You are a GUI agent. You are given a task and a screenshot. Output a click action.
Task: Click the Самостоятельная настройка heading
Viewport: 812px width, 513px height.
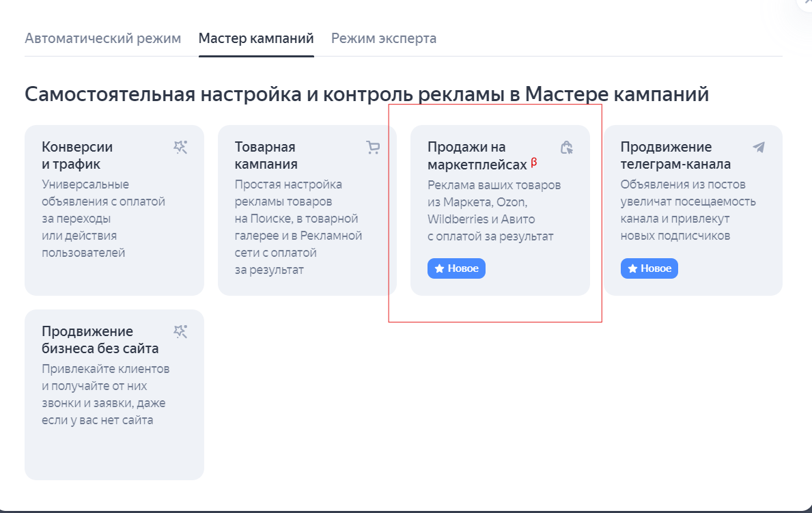coord(366,94)
